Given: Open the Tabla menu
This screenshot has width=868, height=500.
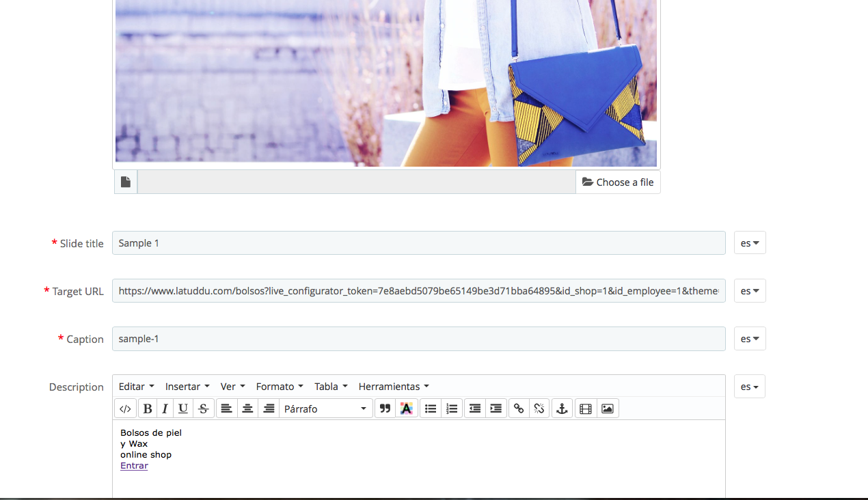Looking at the screenshot, I should [331, 386].
